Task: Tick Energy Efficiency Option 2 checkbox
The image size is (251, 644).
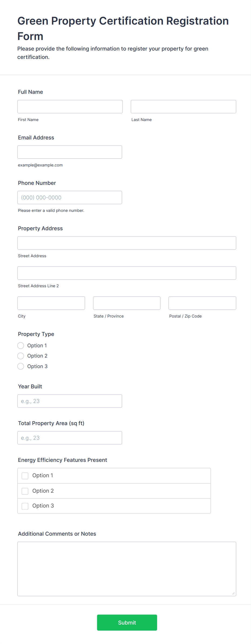Action: pyautogui.click(x=25, y=491)
